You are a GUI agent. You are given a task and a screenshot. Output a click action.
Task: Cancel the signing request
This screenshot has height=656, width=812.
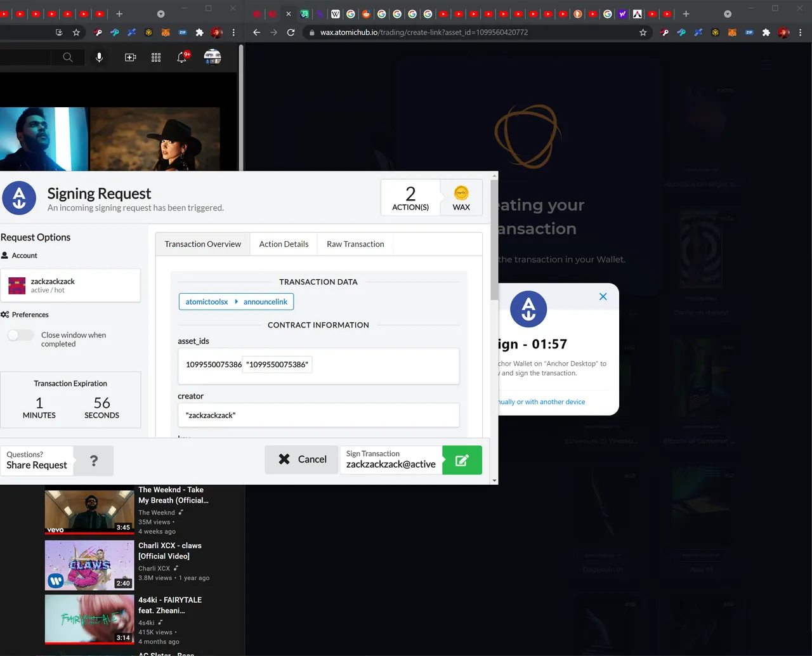click(302, 459)
